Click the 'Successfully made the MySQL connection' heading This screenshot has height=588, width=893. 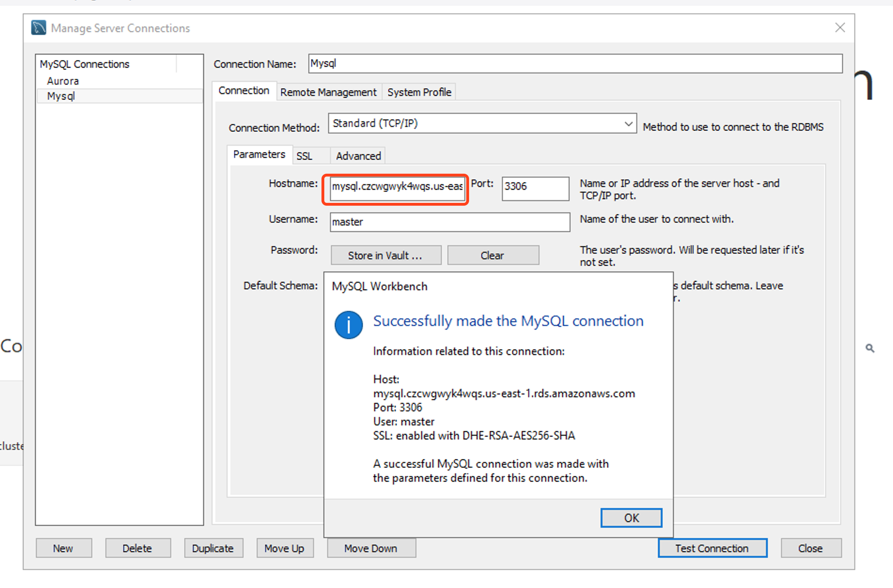coord(508,321)
